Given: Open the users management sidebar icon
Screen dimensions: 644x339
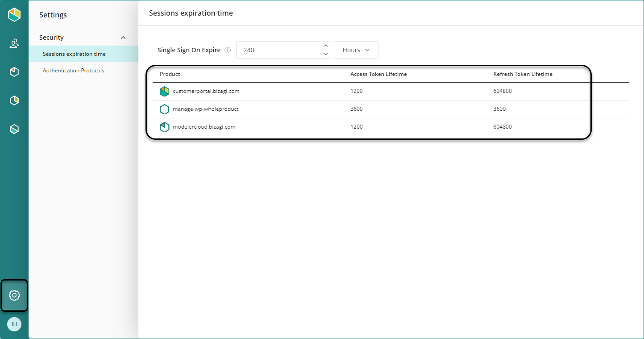Looking at the screenshot, I should click(x=14, y=43).
